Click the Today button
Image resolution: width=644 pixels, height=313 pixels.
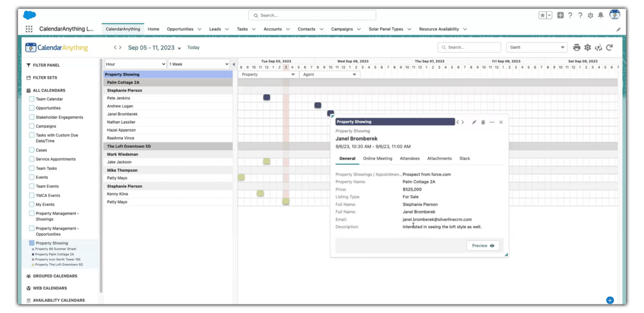[x=193, y=47]
